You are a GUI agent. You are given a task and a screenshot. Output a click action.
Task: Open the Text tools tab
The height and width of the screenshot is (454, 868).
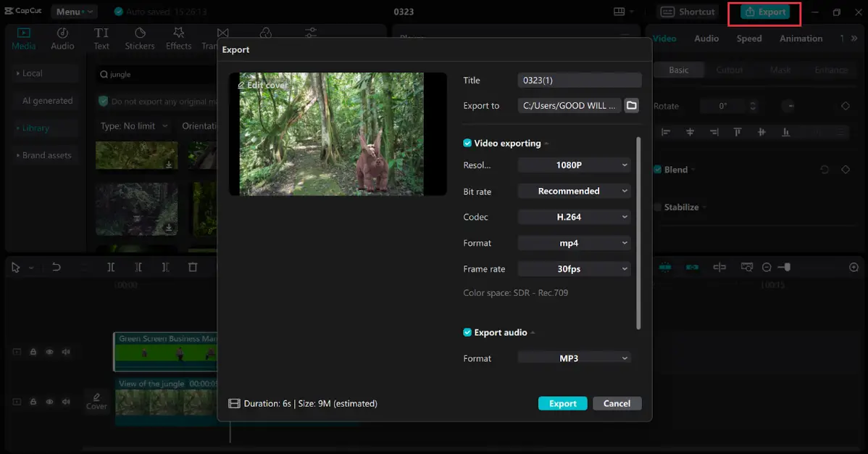(x=101, y=39)
